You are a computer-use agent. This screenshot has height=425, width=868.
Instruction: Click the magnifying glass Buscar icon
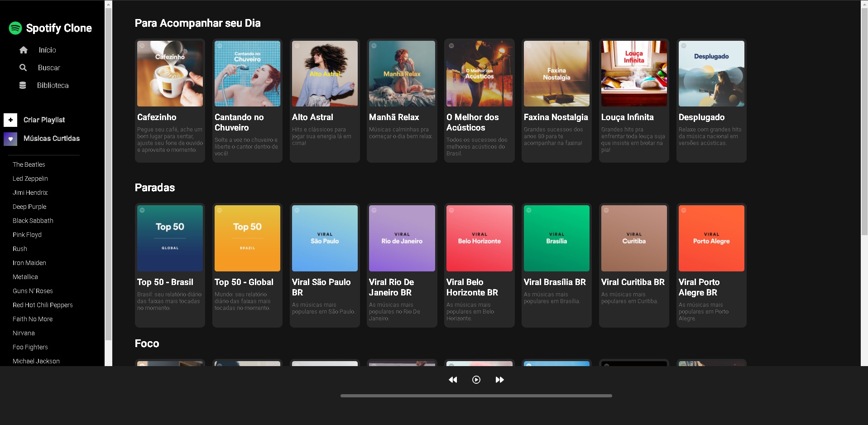(23, 68)
